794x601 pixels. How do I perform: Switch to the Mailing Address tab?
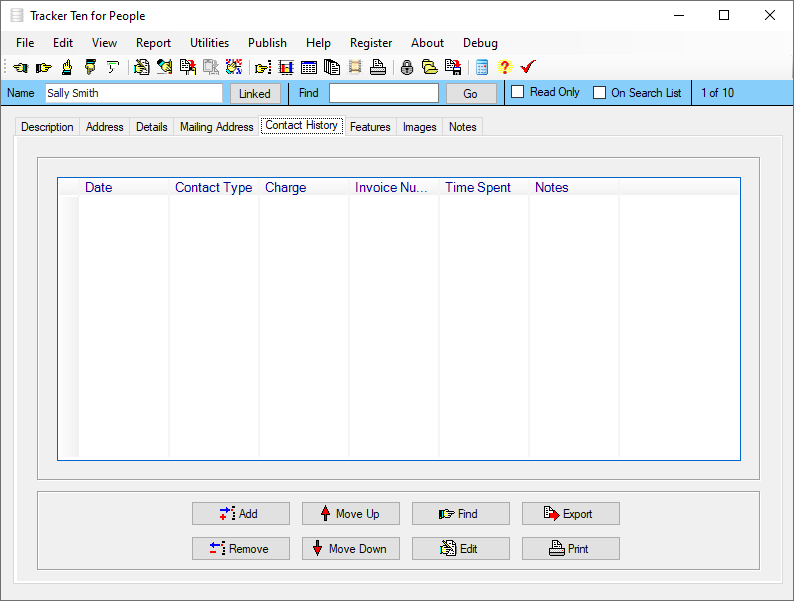point(217,127)
